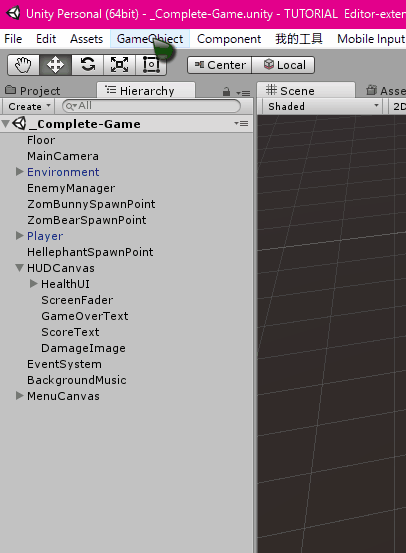Open the Assets menu
This screenshot has width=406, height=553.
[x=86, y=39]
